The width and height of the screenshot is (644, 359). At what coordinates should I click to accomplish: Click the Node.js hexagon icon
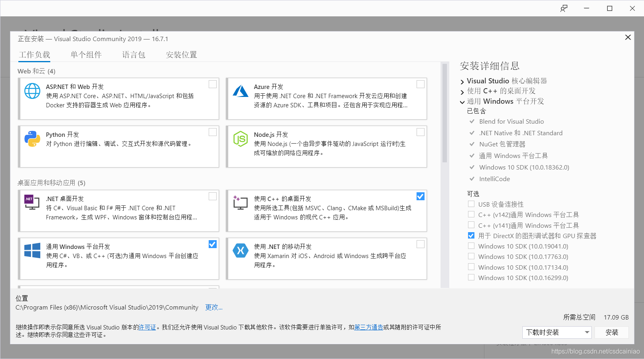241,139
